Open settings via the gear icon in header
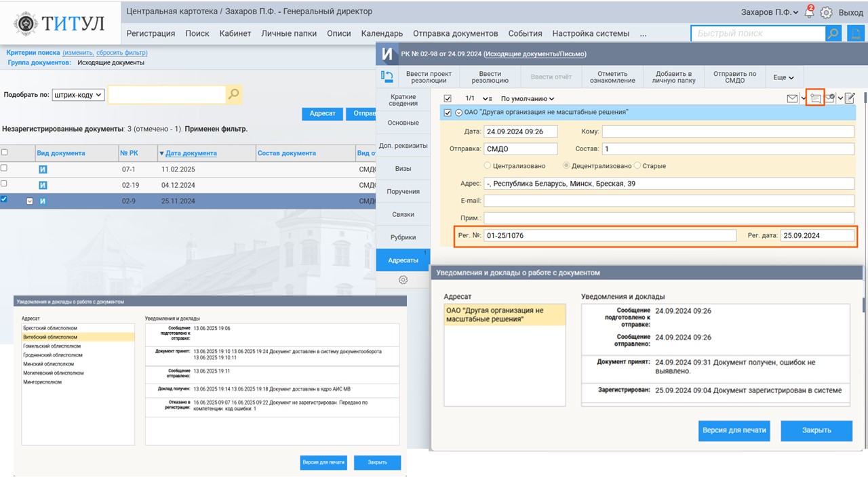Viewport: 868px width, 488px height. (826, 12)
